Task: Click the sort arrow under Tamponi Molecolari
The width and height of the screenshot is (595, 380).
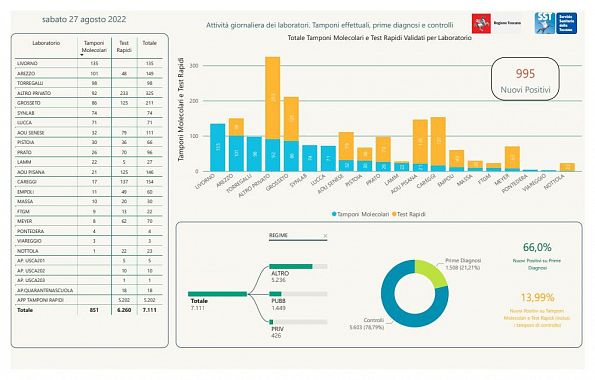Action: pos(82,55)
